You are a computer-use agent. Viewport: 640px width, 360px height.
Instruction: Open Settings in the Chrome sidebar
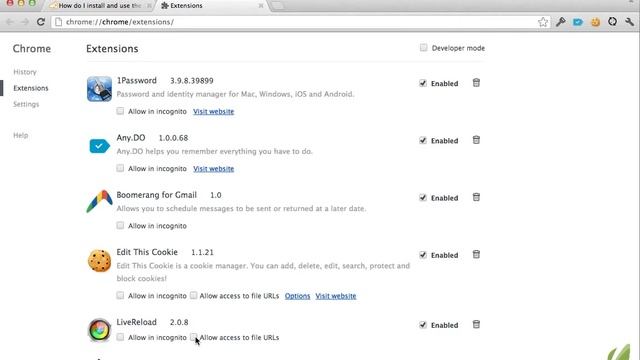tap(26, 104)
